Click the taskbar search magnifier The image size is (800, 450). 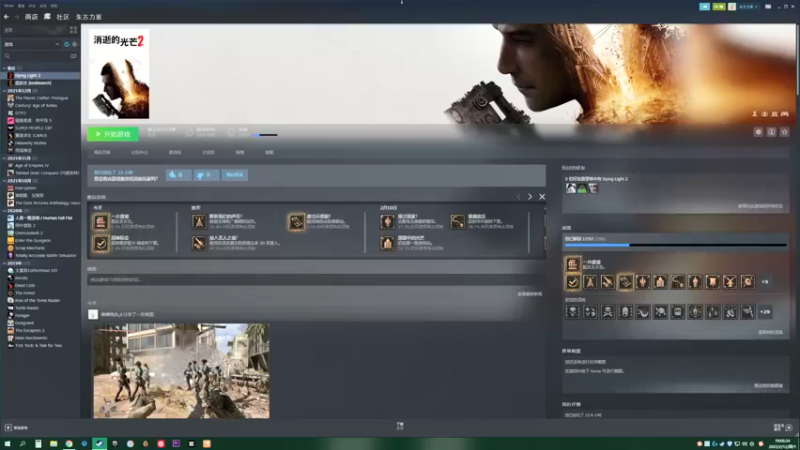point(22,444)
